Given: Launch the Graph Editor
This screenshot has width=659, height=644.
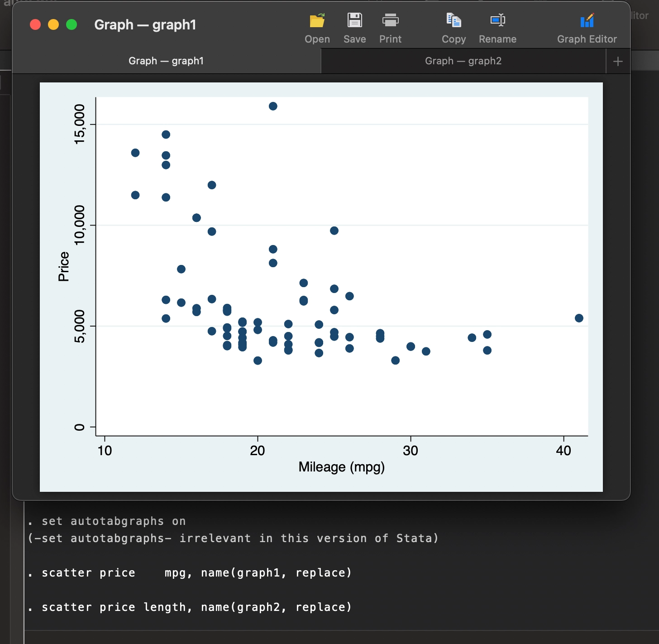Looking at the screenshot, I should coord(587,21).
